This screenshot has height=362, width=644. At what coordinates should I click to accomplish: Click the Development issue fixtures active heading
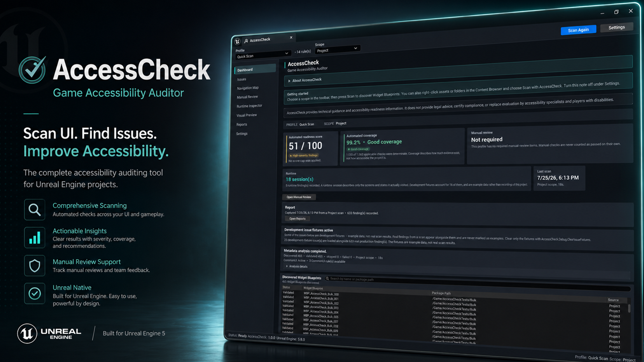pos(308,230)
